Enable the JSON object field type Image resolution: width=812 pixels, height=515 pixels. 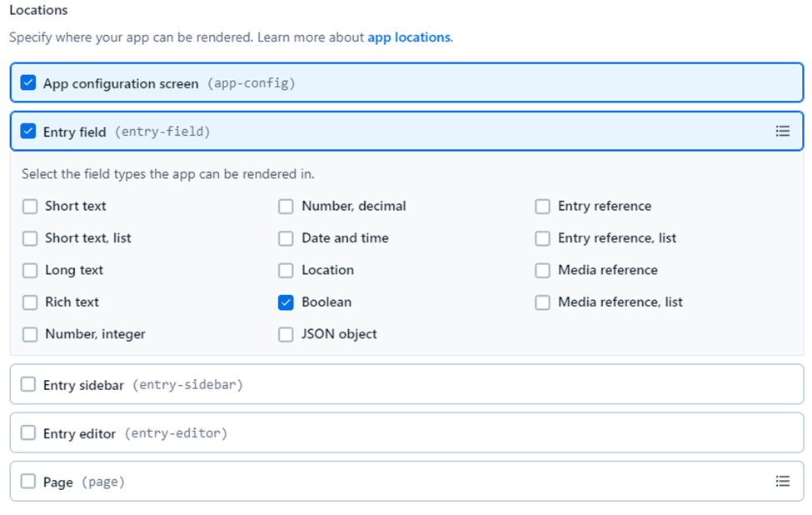(286, 334)
